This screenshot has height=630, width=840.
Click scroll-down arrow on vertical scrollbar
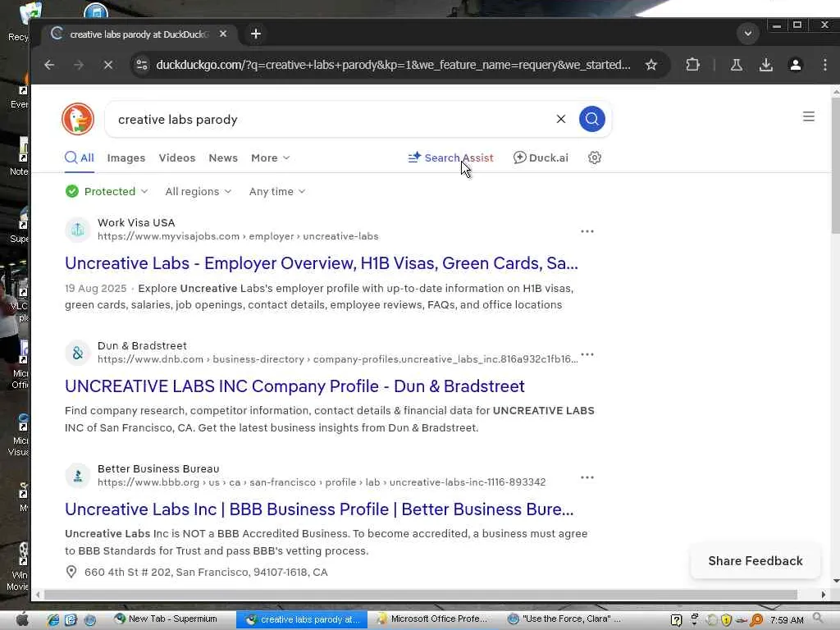click(836, 581)
